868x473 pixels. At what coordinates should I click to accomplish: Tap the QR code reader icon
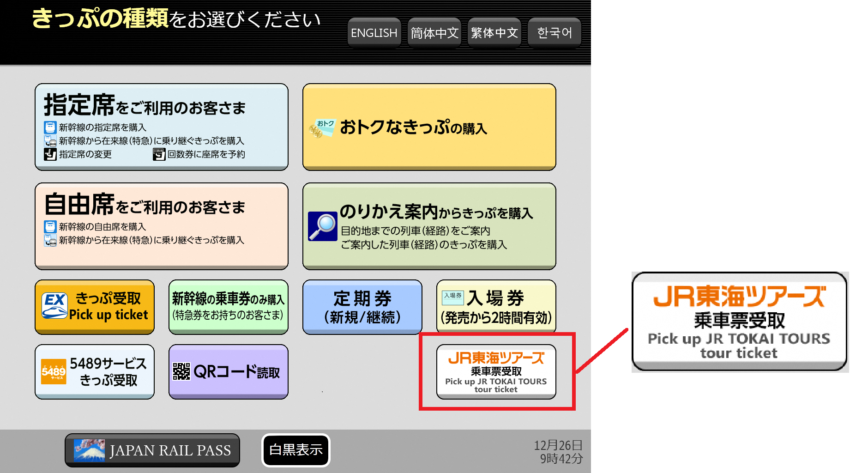point(181,371)
